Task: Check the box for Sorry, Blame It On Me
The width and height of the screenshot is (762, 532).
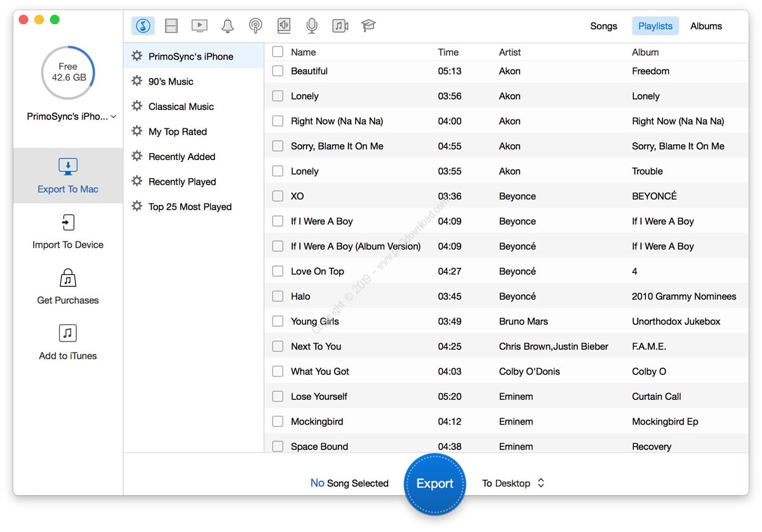Action: 277,146
